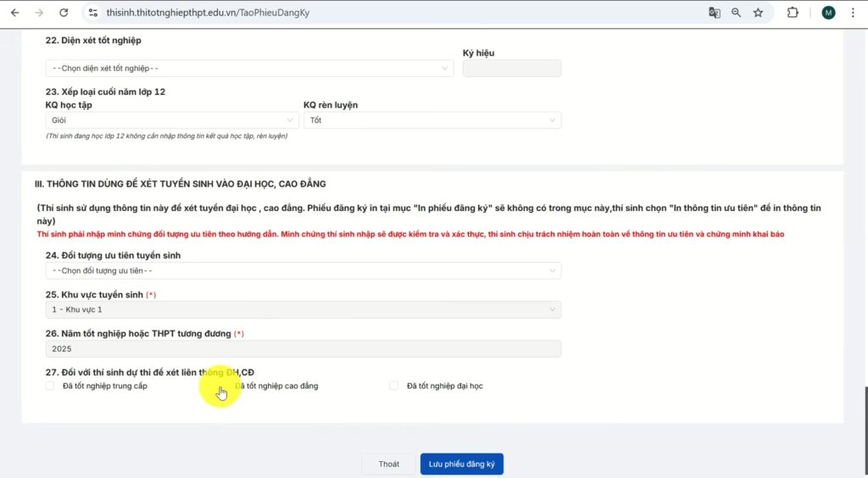Open the browser extensions puzzle icon
Image resolution: width=868 pixels, height=478 pixels.
coord(793,13)
